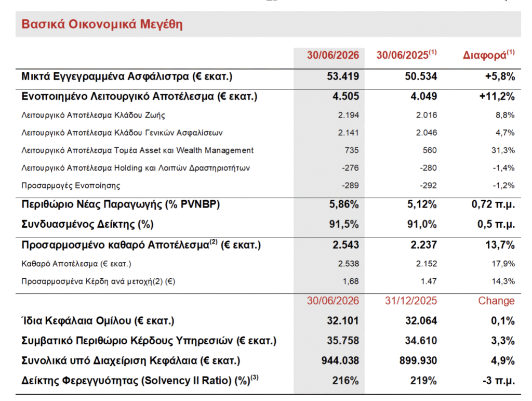Click the value '5,12%'
The image size is (532, 401).
[x=422, y=204]
